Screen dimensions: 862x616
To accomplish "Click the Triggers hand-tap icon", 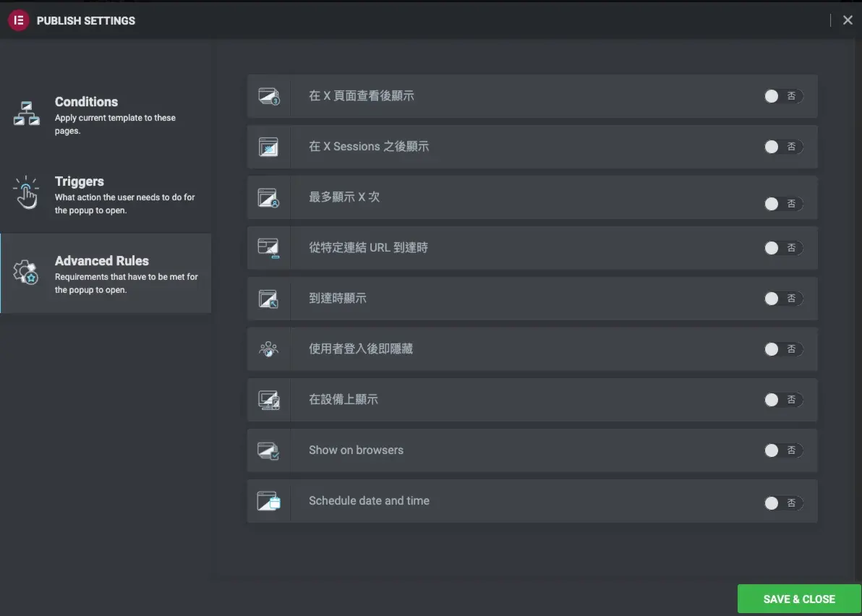I will 26,192.
